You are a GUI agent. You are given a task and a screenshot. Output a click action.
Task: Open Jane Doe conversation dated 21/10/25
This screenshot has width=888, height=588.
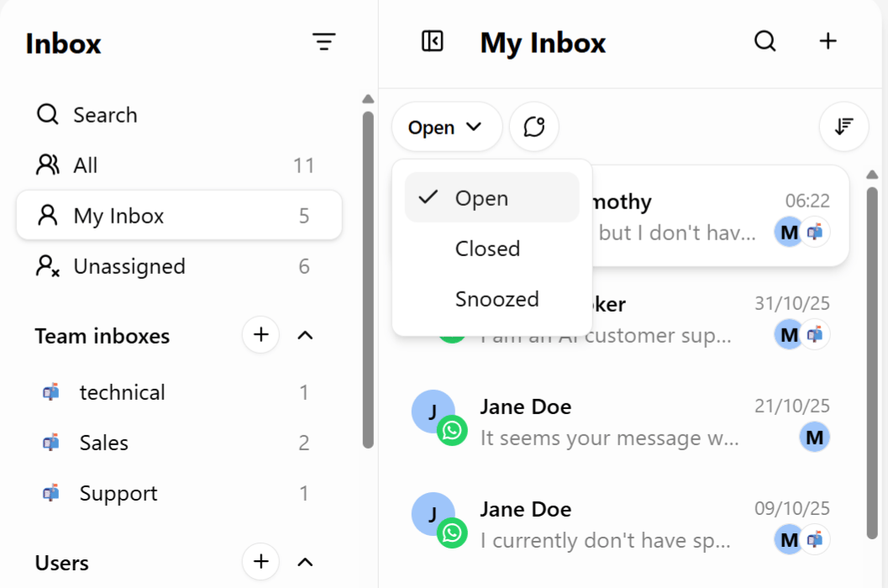coord(621,422)
